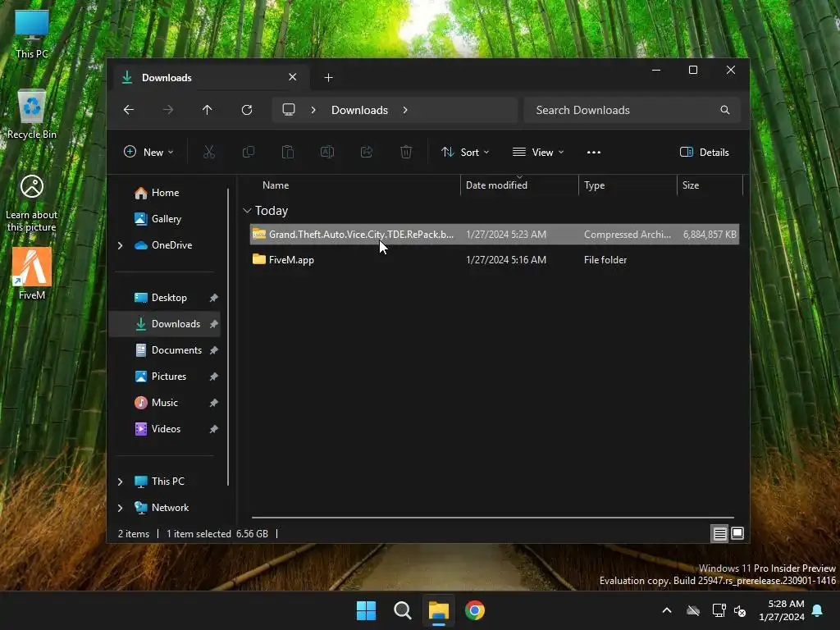This screenshot has width=840, height=630.
Task: Click the Delete trash icon in toolbar
Action: (x=406, y=152)
